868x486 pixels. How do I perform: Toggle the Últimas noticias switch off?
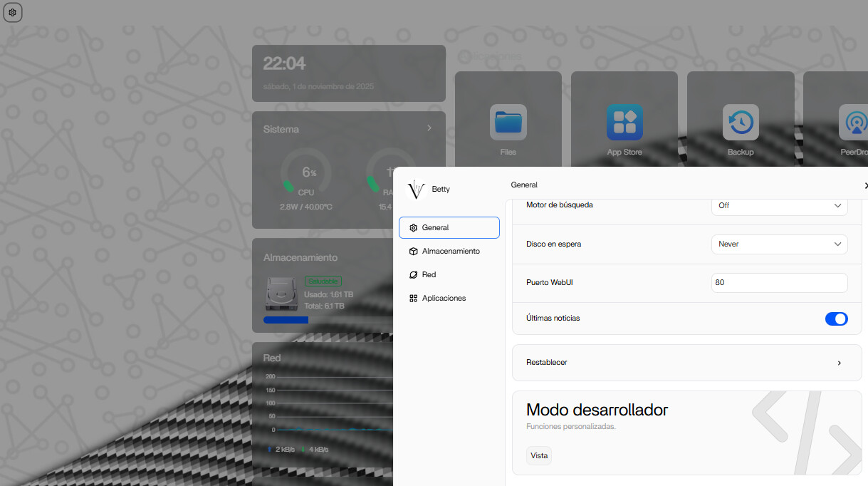tap(836, 319)
